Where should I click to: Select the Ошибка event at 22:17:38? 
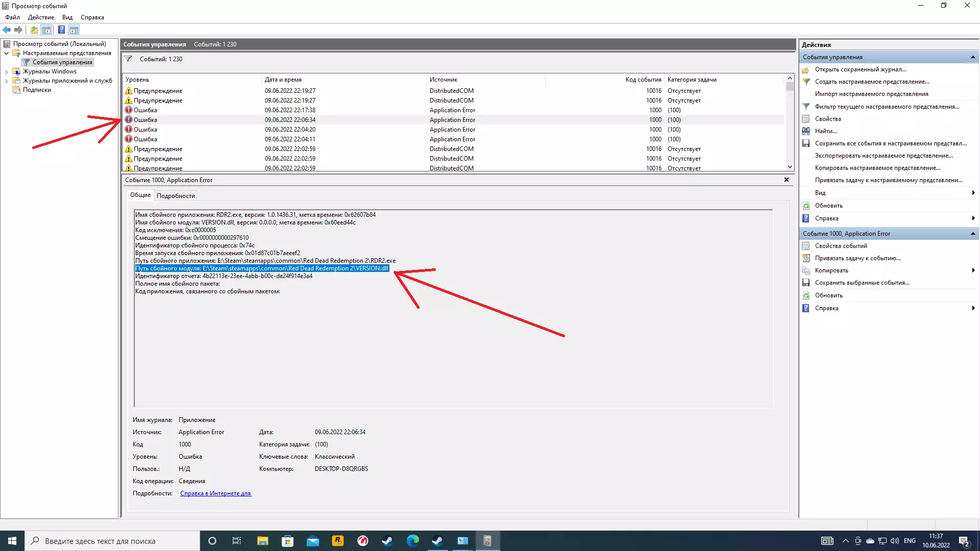[290, 110]
